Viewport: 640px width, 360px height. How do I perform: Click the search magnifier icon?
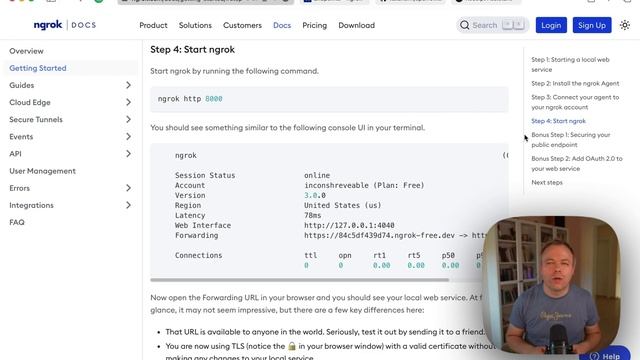pos(464,25)
